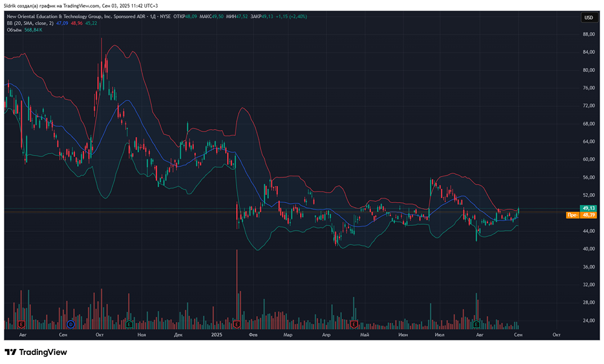Image resolution: width=604 pixels, height=364 pixels.
Task: Click the Ноя label on time axis
Action: click(141, 335)
